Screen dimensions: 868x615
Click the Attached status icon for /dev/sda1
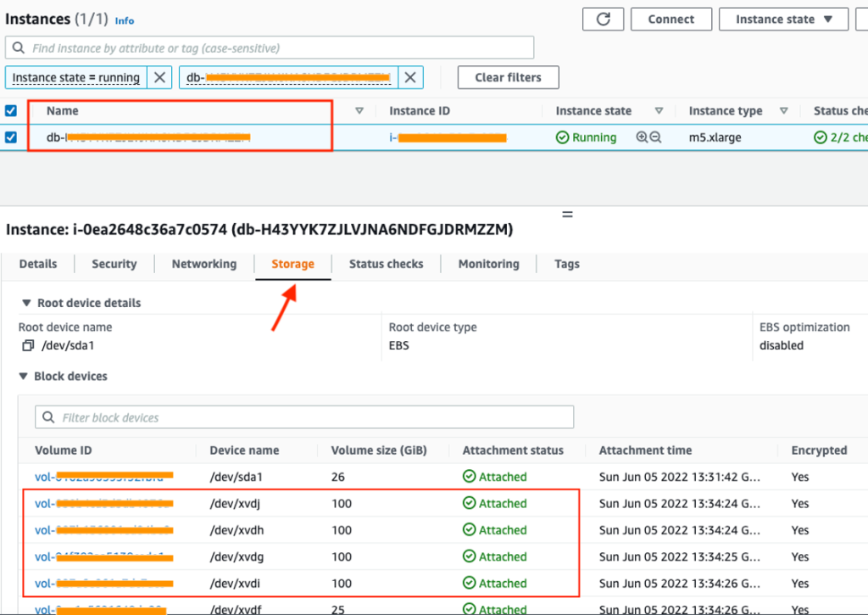click(471, 477)
